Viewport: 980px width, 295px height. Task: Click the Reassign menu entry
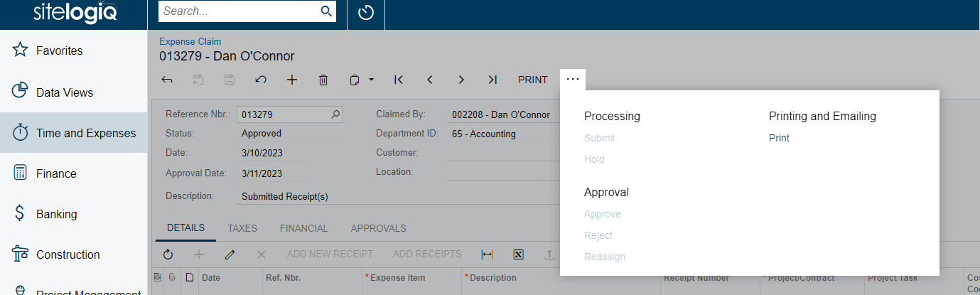[x=605, y=257]
